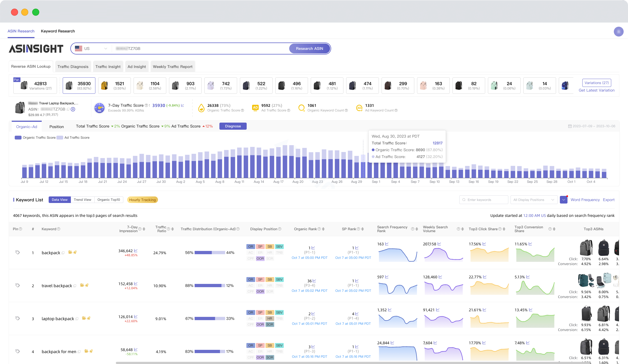Toggle sorting on the Organic Rank column
Image resolution: width=628 pixels, height=364 pixels.
[x=323, y=229]
